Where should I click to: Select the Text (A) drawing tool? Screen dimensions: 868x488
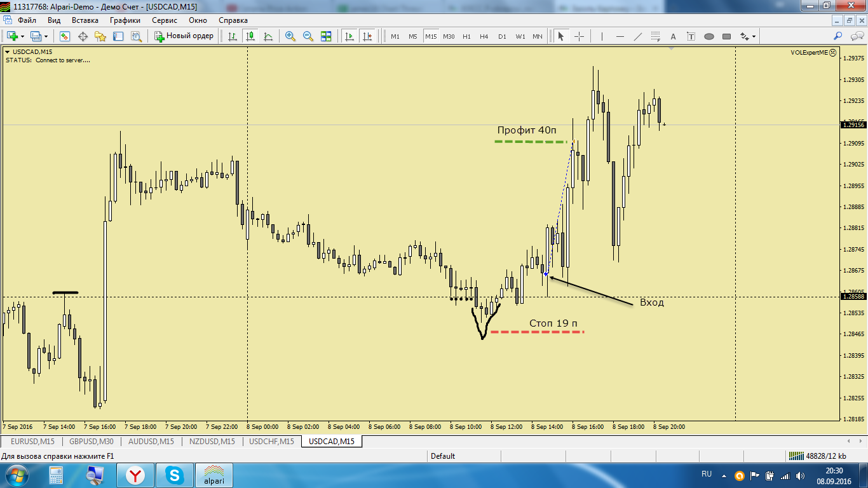[673, 36]
